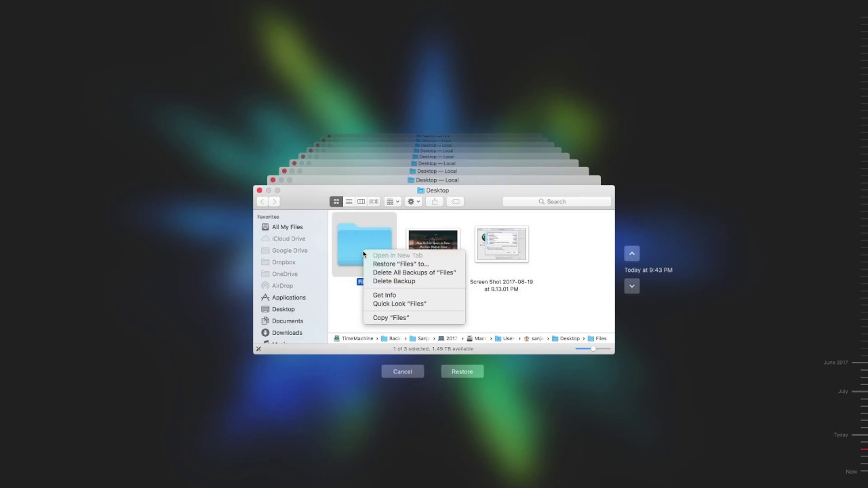Switch to Cover Flow view
Image resolution: width=868 pixels, height=488 pixels.
tap(373, 201)
